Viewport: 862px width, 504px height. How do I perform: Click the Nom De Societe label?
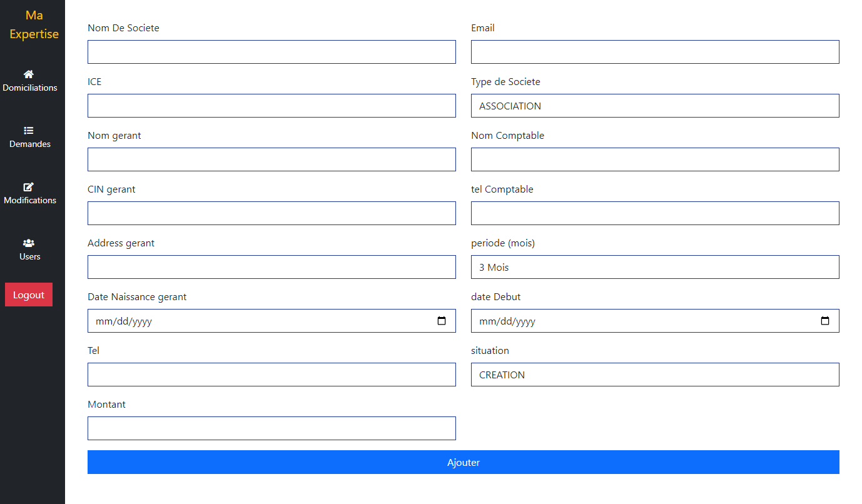[123, 28]
